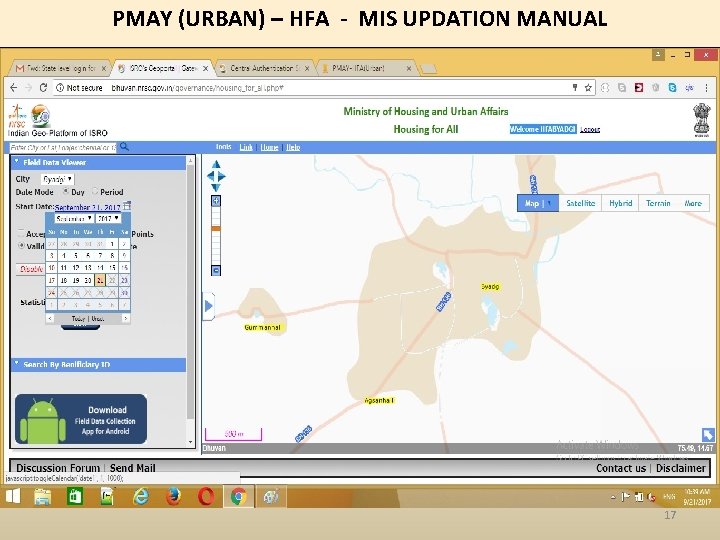
Task: Click the city or lat/long search field
Action: click(x=62, y=147)
